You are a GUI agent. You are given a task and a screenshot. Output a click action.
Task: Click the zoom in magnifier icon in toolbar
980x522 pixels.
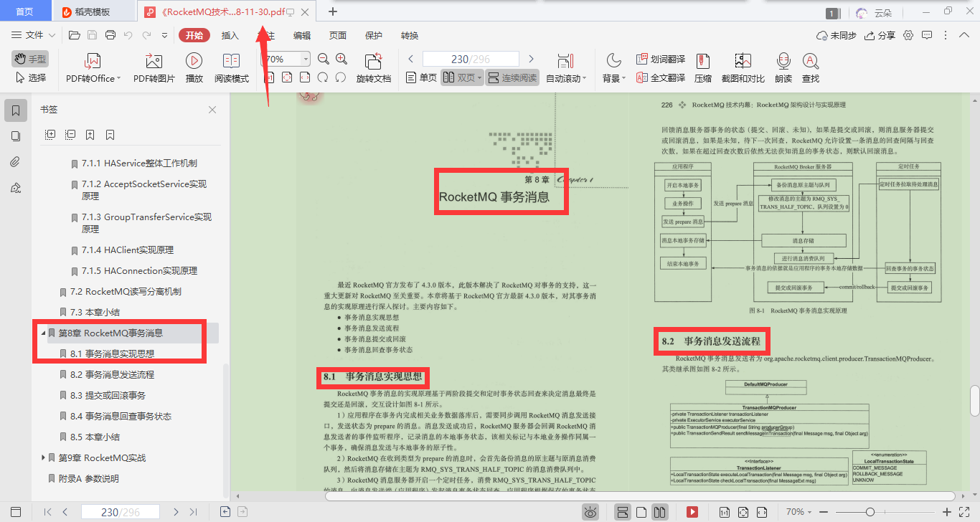pyautogui.click(x=341, y=60)
